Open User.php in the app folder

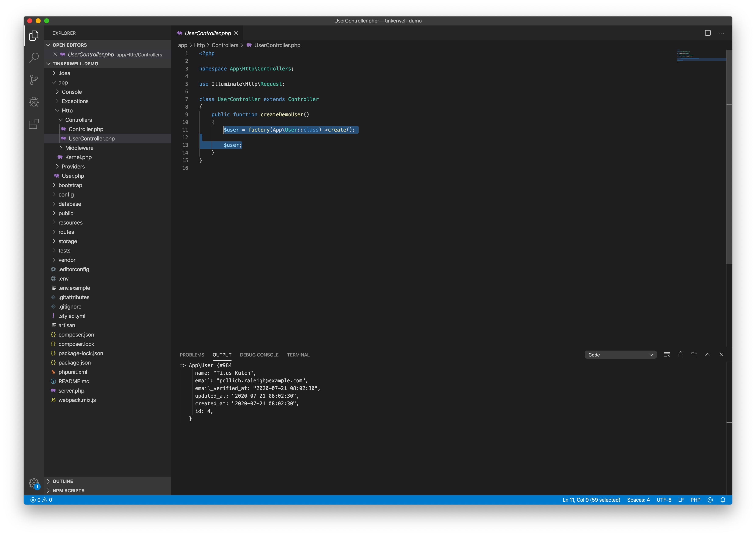[107, 176]
